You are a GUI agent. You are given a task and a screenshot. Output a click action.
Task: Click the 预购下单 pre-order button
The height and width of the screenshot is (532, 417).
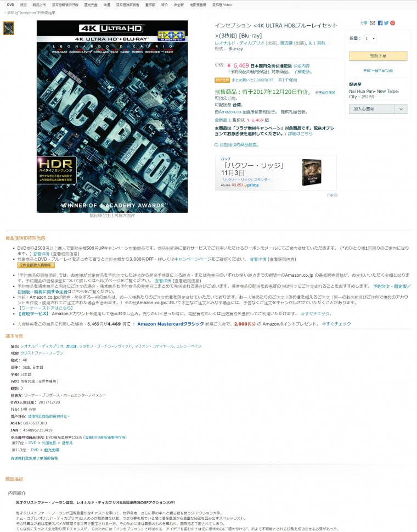[378, 56]
